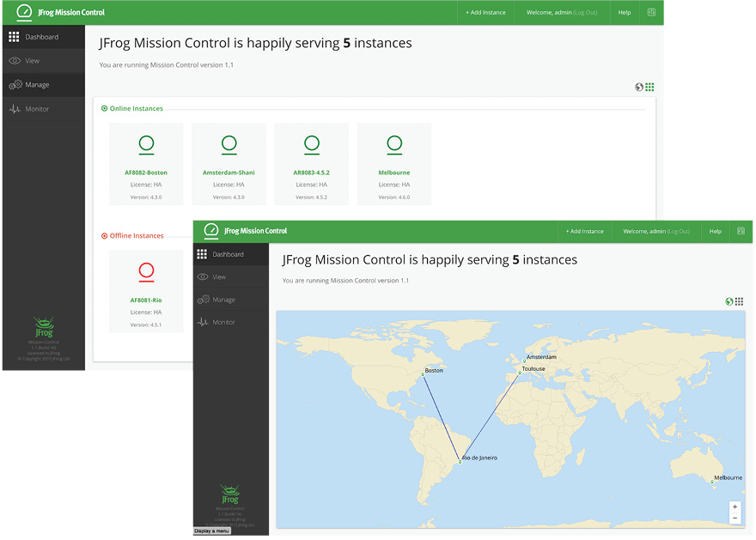Viewport: 756px width, 540px height.
Task: Zoom in the map with plus button
Action: 735,507
